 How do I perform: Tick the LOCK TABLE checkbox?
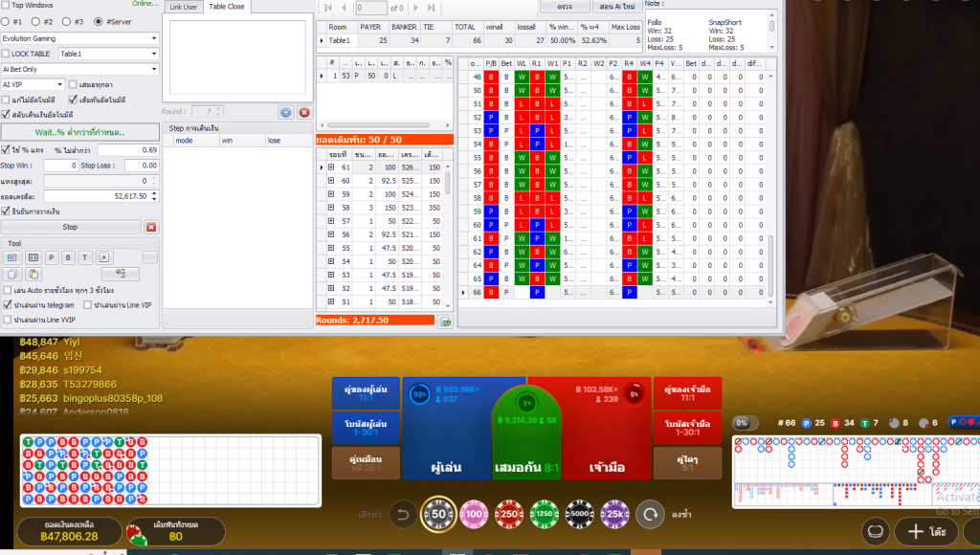click(x=7, y=54)
